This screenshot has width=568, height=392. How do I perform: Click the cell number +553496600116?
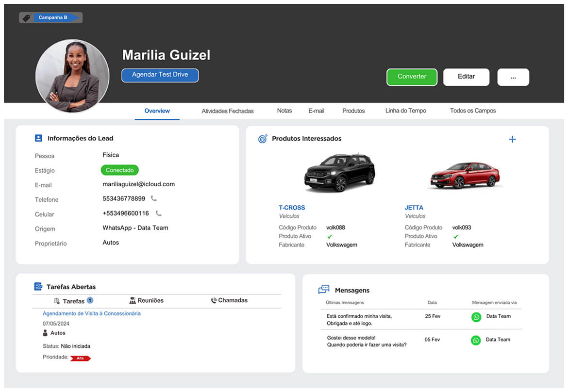click(x=126, y=213)
